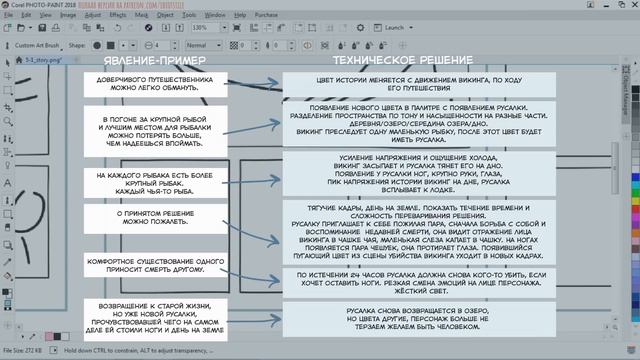Select the Rectangle Mask tool
The width and height of the screenshot is (640, 360).
(x=7, y=90)
